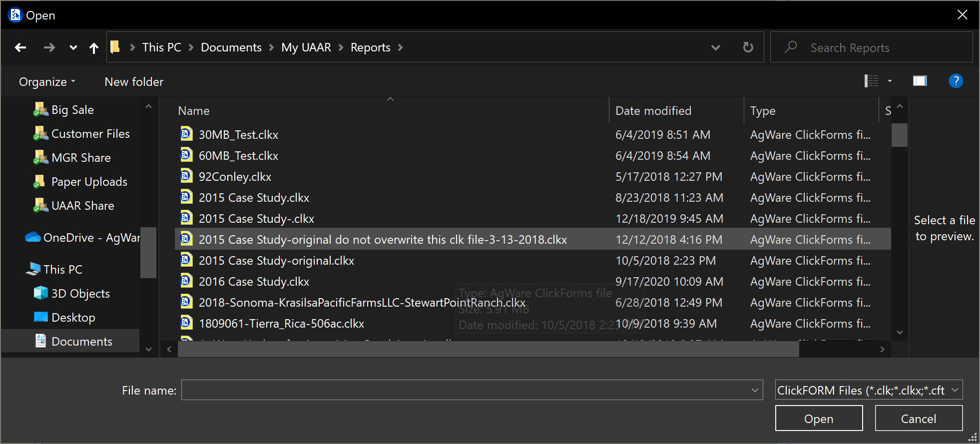Refresh the Reports folder listing

748,47
